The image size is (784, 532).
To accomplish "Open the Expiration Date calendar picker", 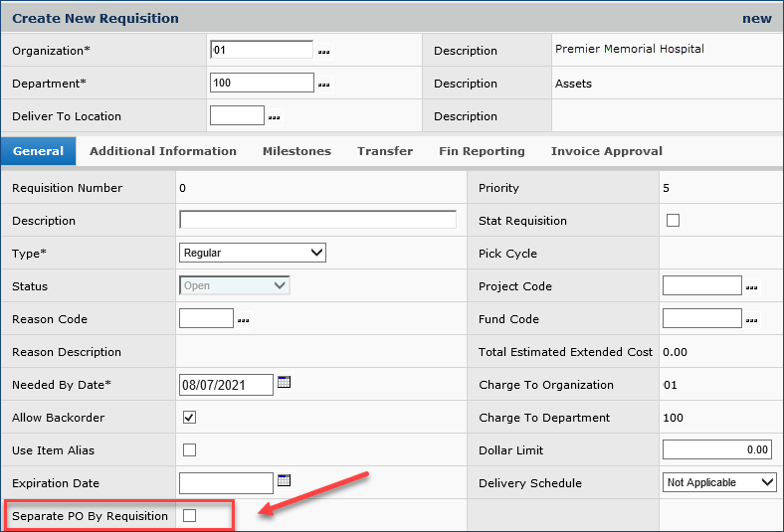I will pos(284,481).
